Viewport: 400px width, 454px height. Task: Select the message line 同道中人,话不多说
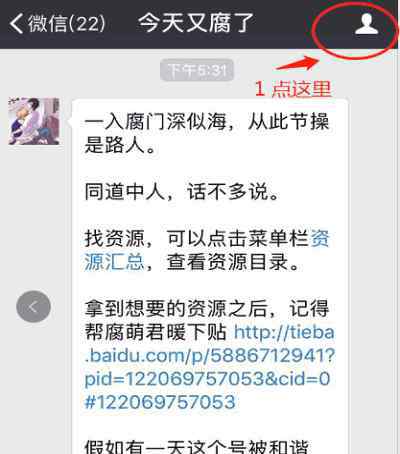(182, 192)
